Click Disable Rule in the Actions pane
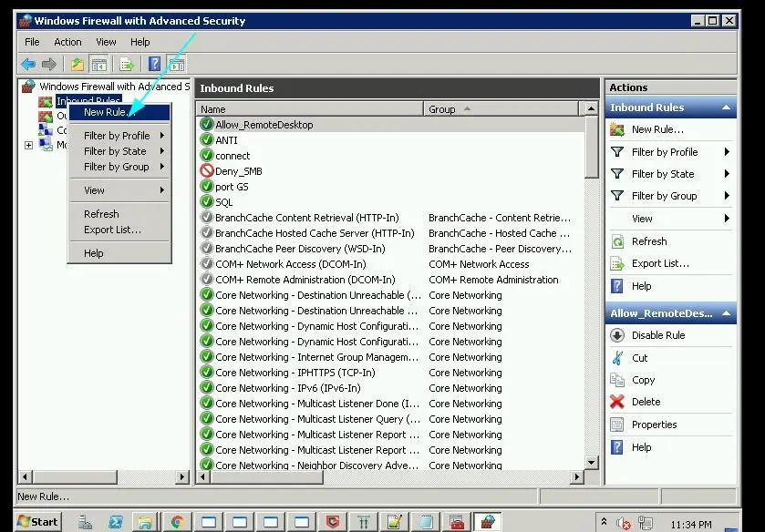Image resolution: width=765 pixels, height=532 pixels. pos(658,335)
